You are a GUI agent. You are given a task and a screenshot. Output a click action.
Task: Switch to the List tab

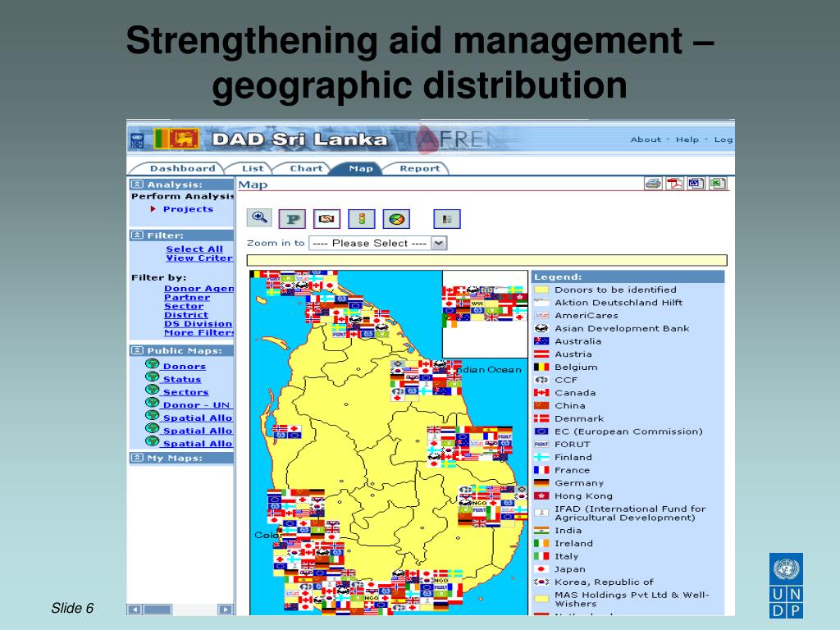253,168
